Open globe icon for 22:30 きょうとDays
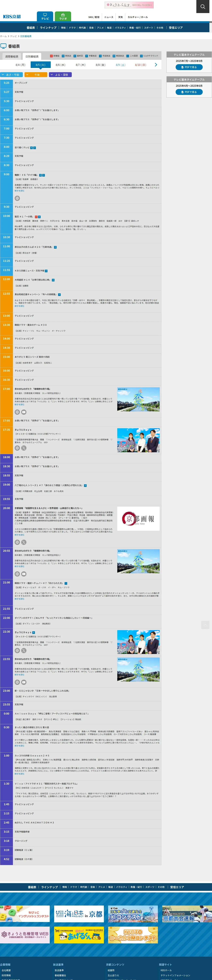Viewport: 212px width, 980px height. (17, 651)
